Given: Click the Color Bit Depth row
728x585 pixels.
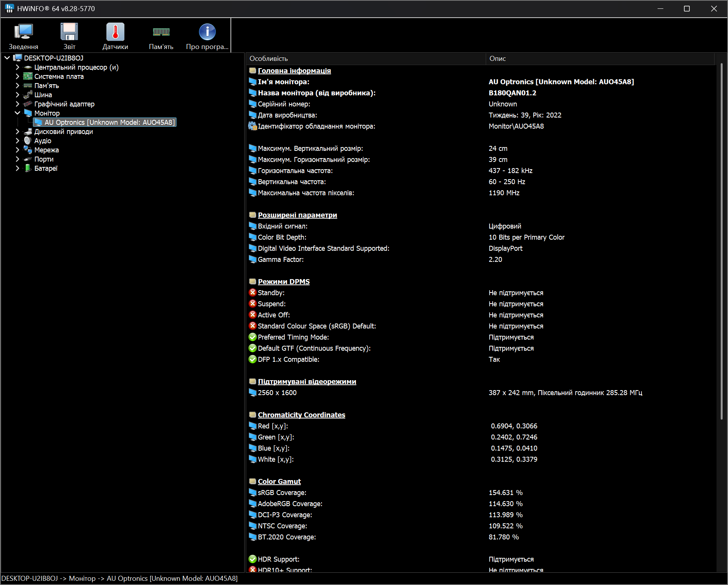Looking at the screenshot, I should (x=481, y=237).
